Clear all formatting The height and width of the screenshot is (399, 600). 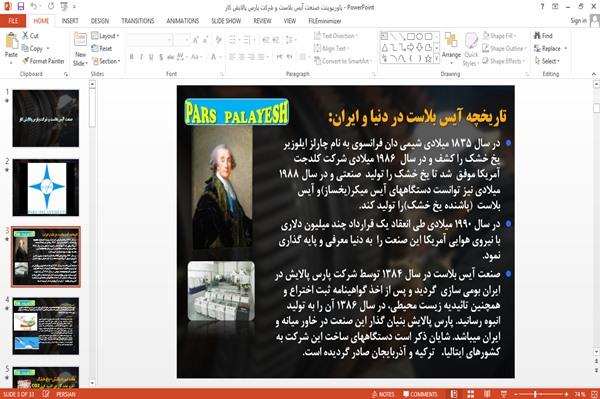point(219,40)
